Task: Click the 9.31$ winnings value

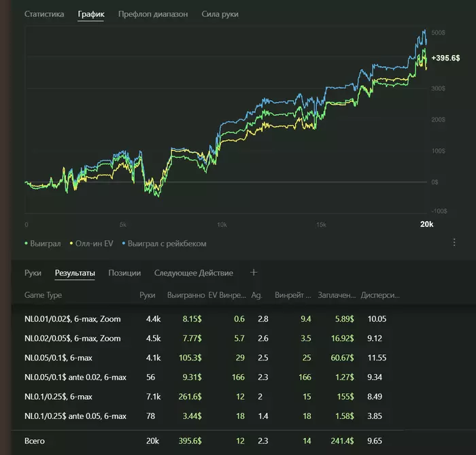Action: point(192,377)
